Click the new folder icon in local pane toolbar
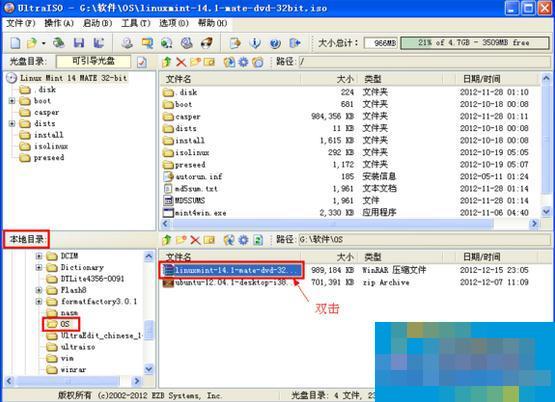The height and width of the screenshot is (402, 555). (181, 240)
